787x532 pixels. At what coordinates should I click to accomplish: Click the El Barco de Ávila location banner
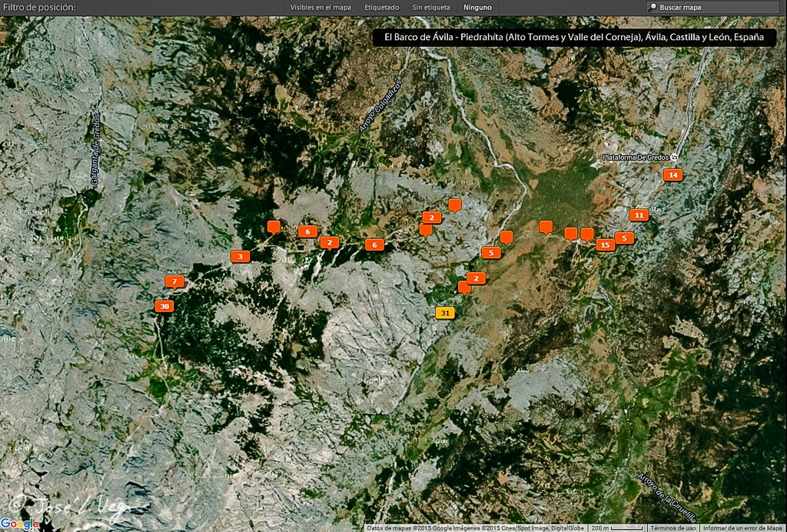[x=573, y=38]
